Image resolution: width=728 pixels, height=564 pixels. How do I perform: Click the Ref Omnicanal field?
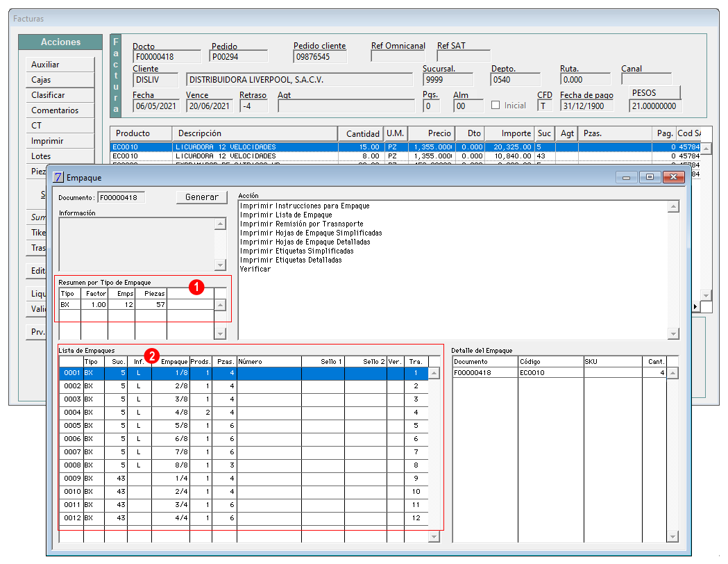click(x=398, y=56)
